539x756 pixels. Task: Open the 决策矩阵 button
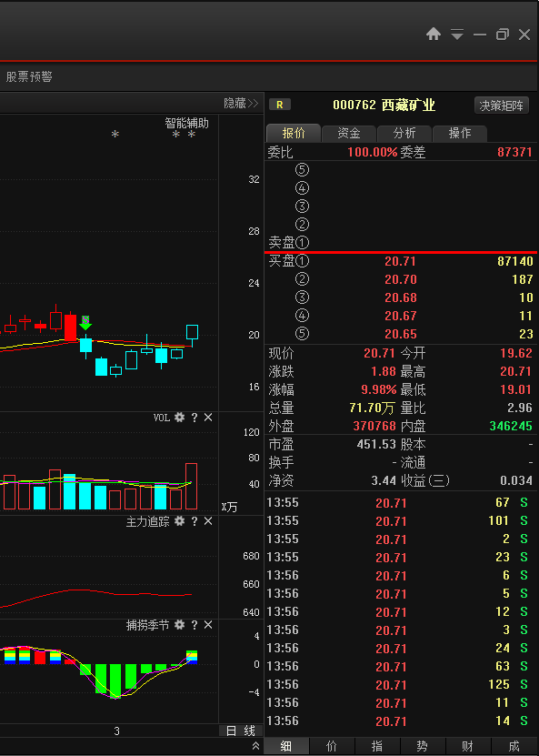point(502,106)
